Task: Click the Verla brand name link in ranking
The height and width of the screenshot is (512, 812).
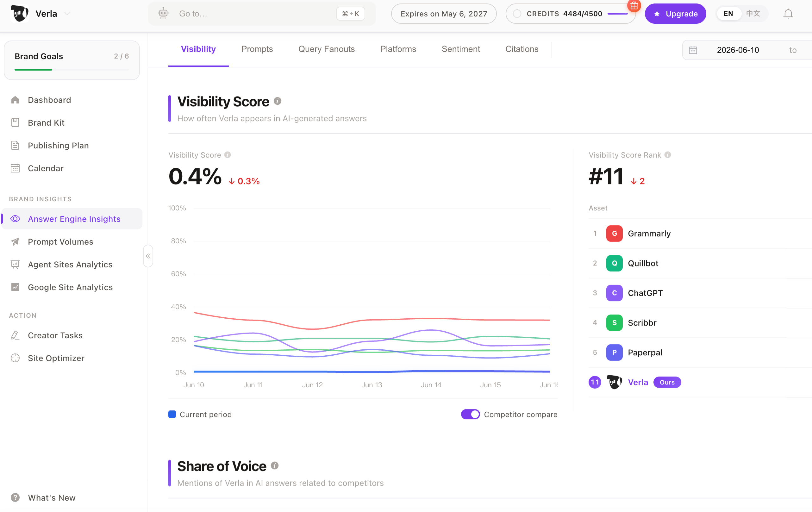Action: (x=638, y=382)
